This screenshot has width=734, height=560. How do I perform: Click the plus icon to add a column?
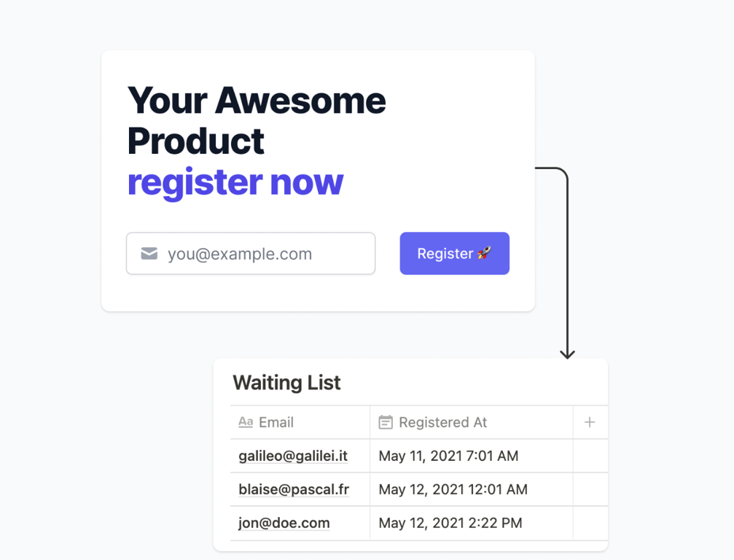(590, 422)
